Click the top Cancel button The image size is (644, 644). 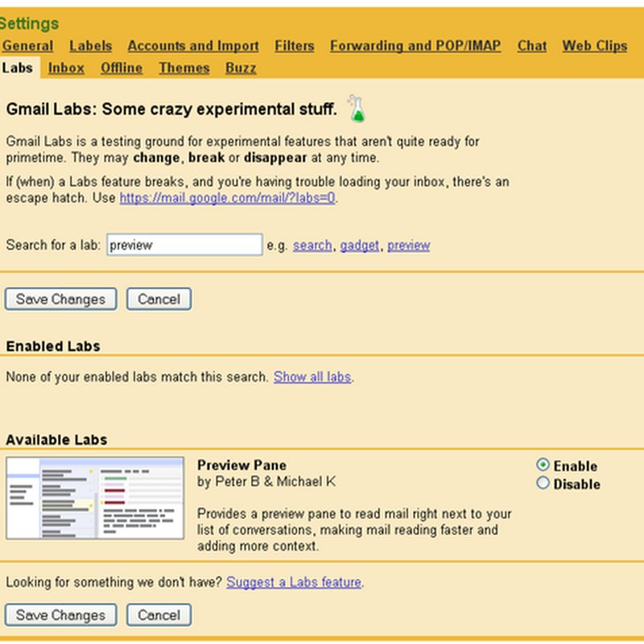pyautogui.click(x=159, y=299)
